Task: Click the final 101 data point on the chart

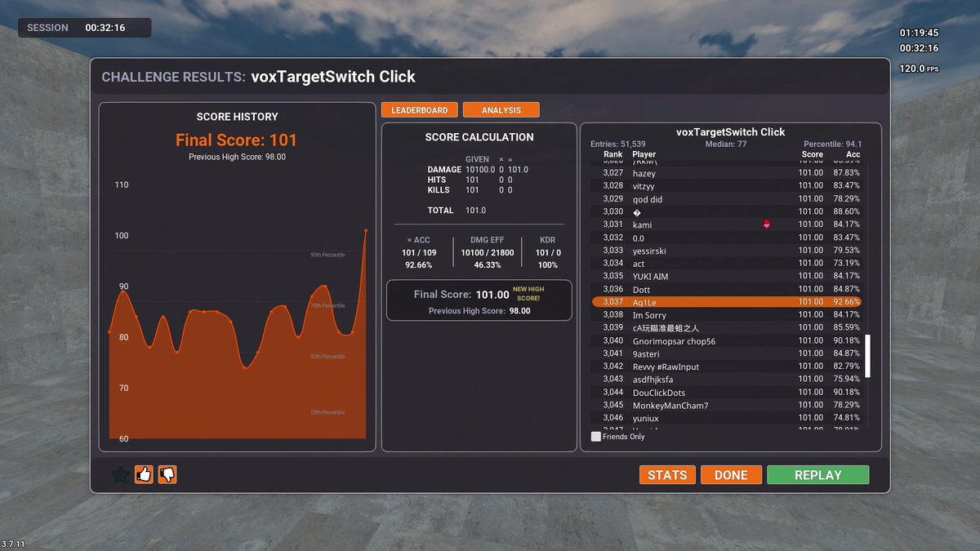Action: [366, 231]
